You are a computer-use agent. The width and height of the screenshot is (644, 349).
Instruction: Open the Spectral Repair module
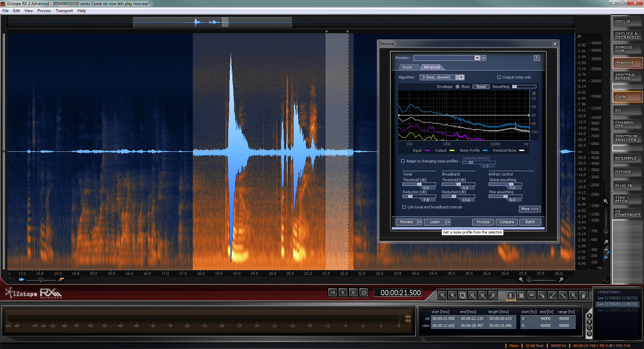(627, 77)
